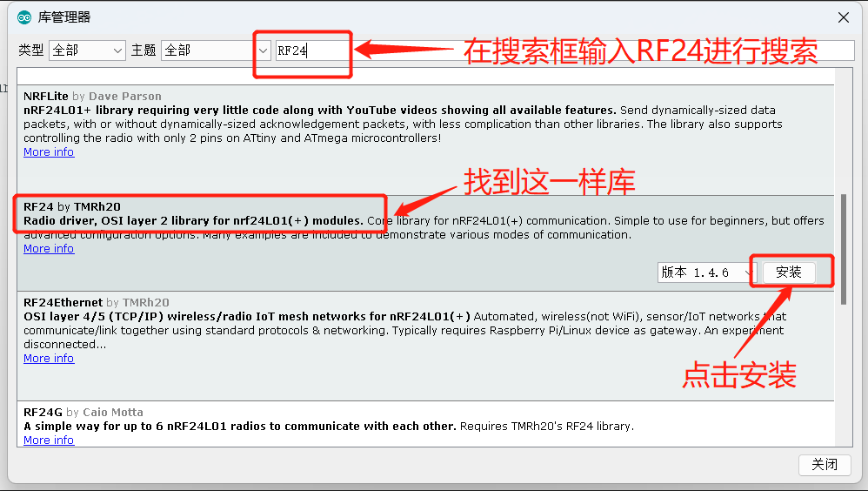Open the 类型 dropdown set to 全部
The width and height of the screenshot is (868, 491).
point(87,50)
